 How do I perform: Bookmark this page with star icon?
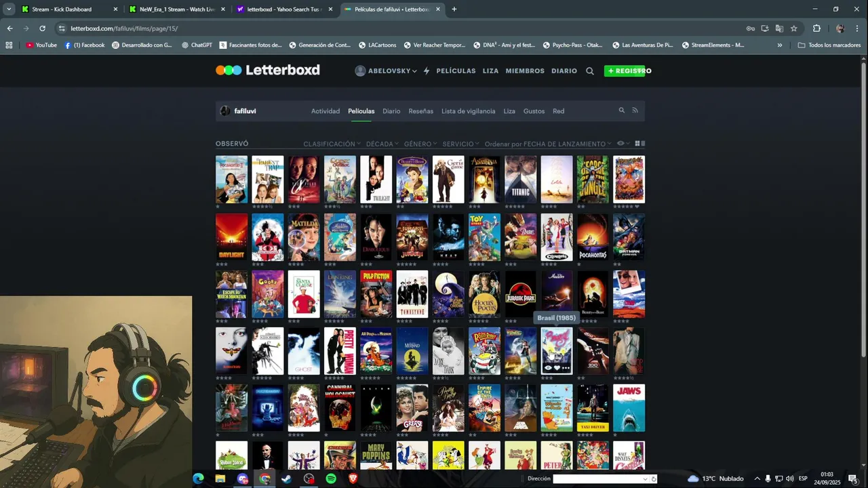point(794,28)
